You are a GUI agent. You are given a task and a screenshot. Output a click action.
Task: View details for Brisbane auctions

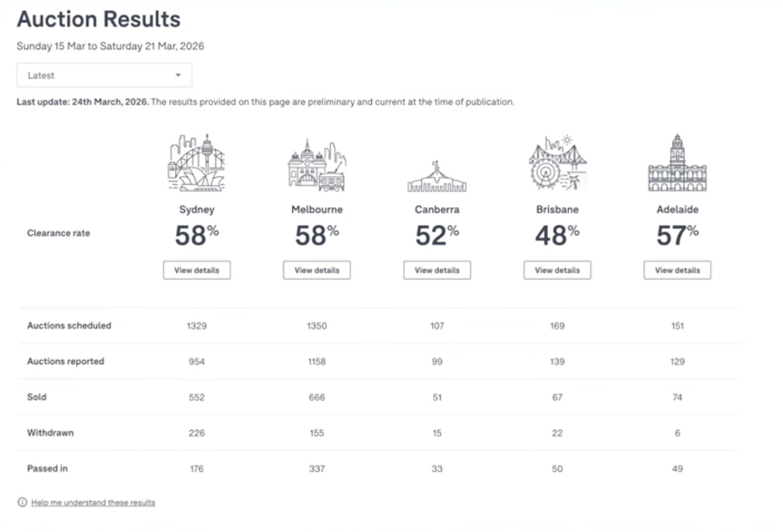pos(558,270)
